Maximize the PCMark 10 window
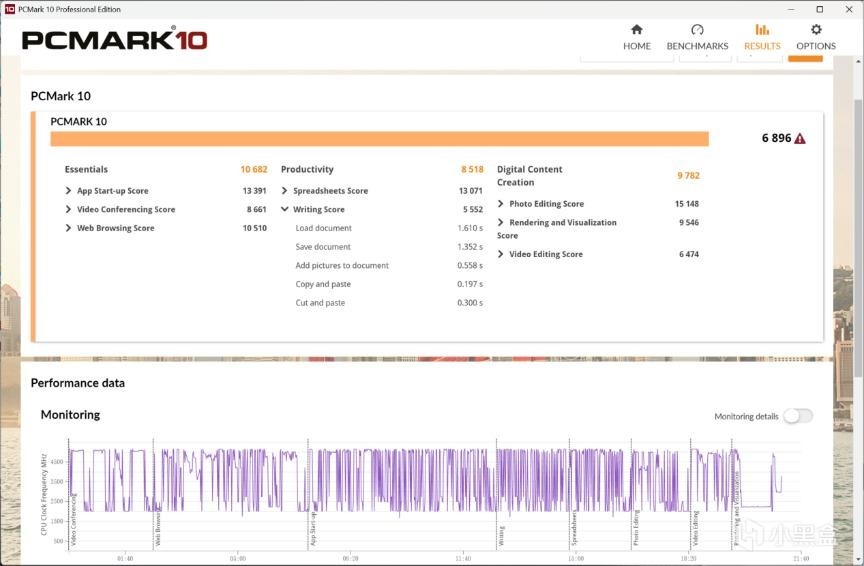 (x=820, y=9)
